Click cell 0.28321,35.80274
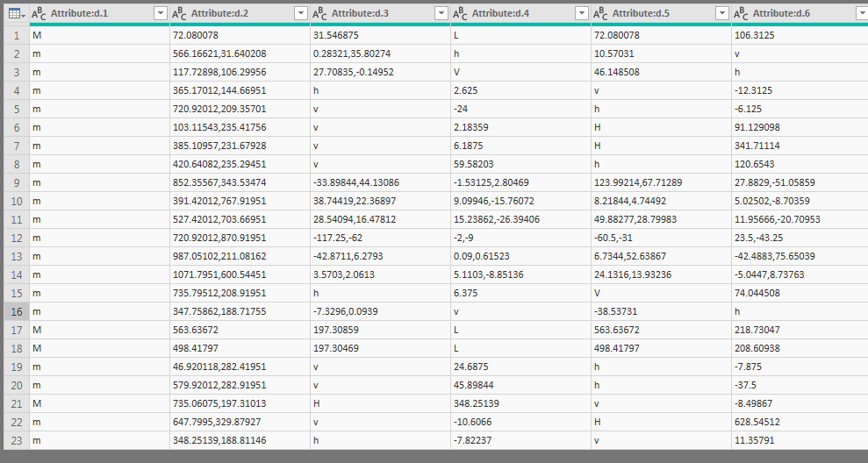The image size is (868, 463). click(x=380, y=53)
